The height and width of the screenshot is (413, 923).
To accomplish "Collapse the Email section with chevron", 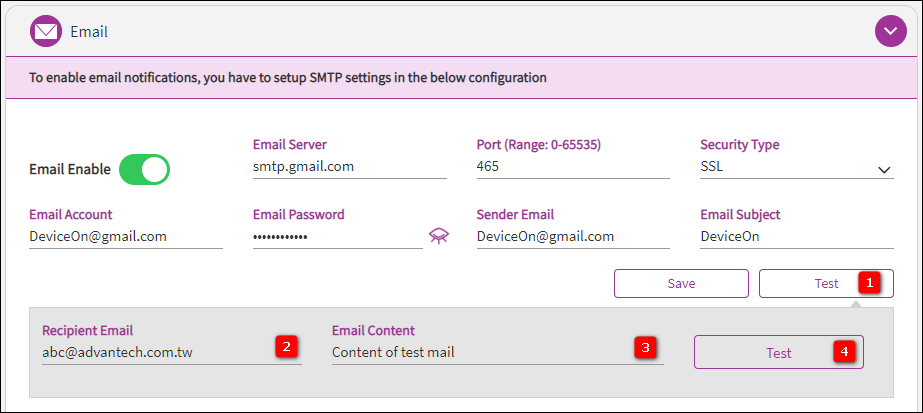I will 890,32.
